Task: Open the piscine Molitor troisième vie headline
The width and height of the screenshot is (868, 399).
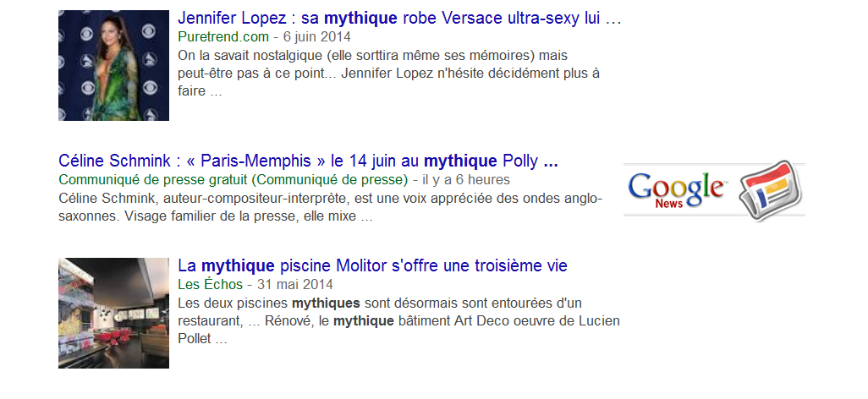Action: tap(372, 265)
